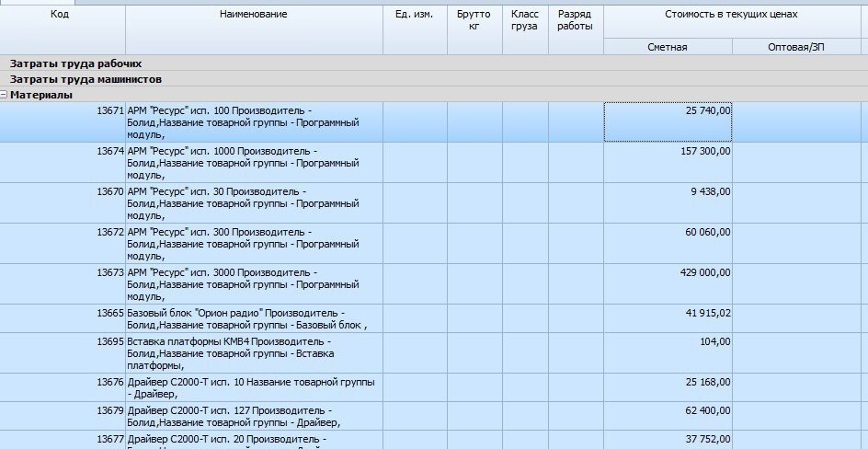The height and width of the screenshot is (449, 868).
Task: Click the price cell 157 300,00
Action: click(668, 162)
